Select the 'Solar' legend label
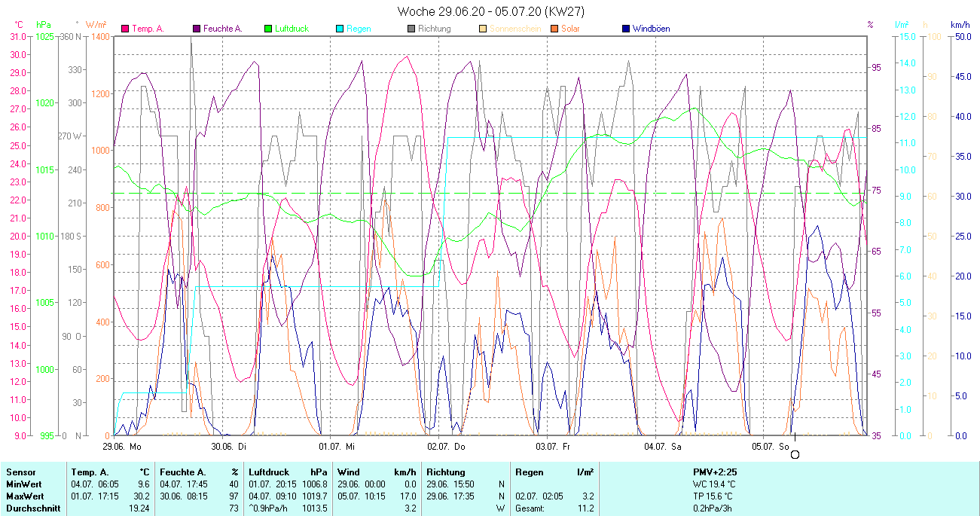The width and height of the screenshot is (980, 516). click(570, 29)
